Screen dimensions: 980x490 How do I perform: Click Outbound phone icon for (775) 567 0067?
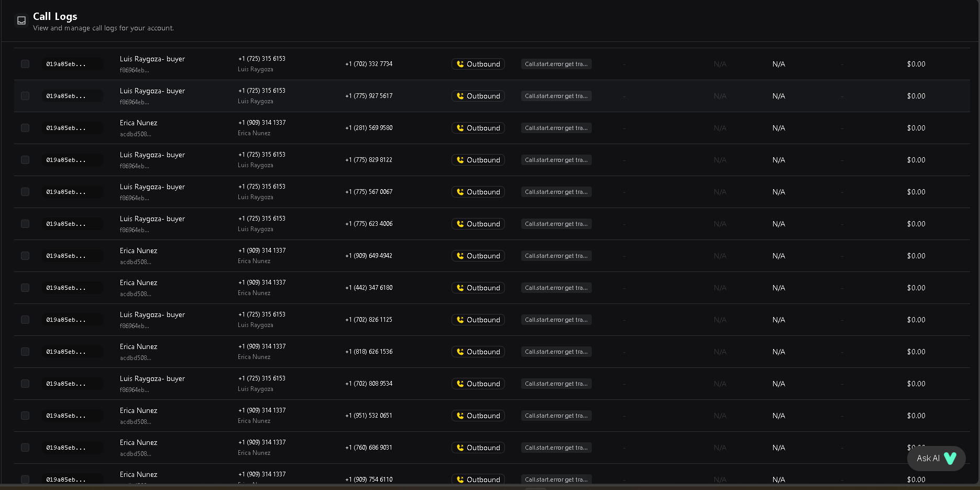click(x=460, y=192)
